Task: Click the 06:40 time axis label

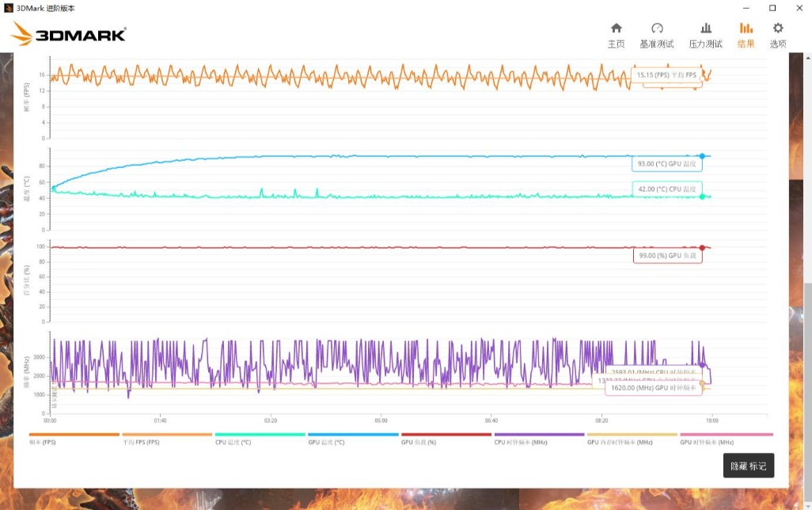Action: tap(491, 421)
